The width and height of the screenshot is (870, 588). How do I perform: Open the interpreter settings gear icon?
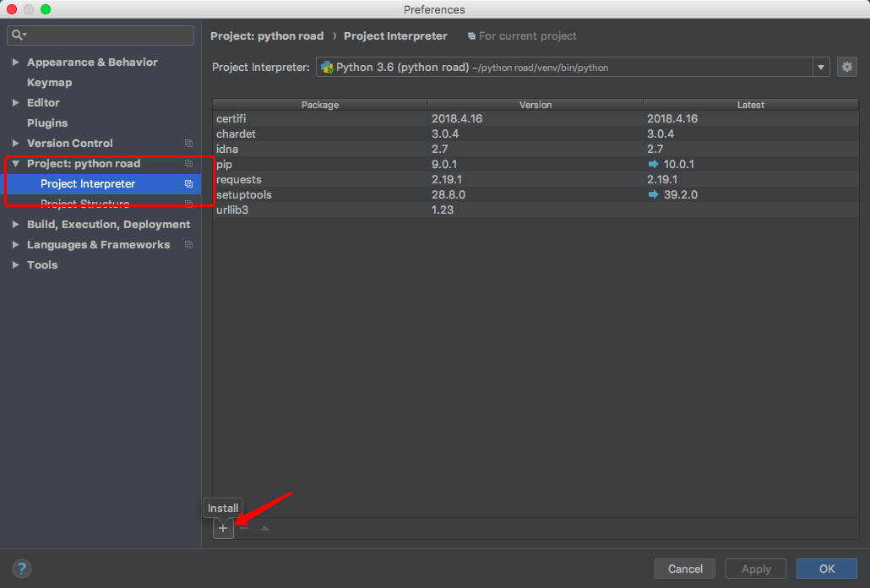846,67
